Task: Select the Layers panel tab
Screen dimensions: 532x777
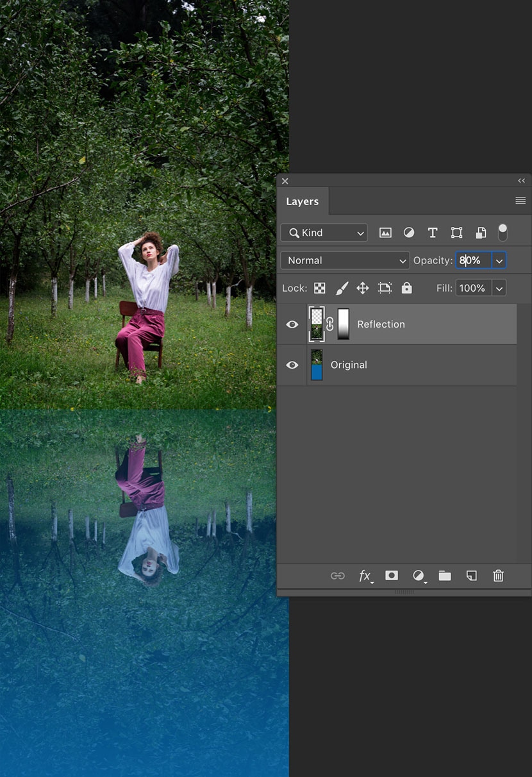Action: (x=302, y=201)
